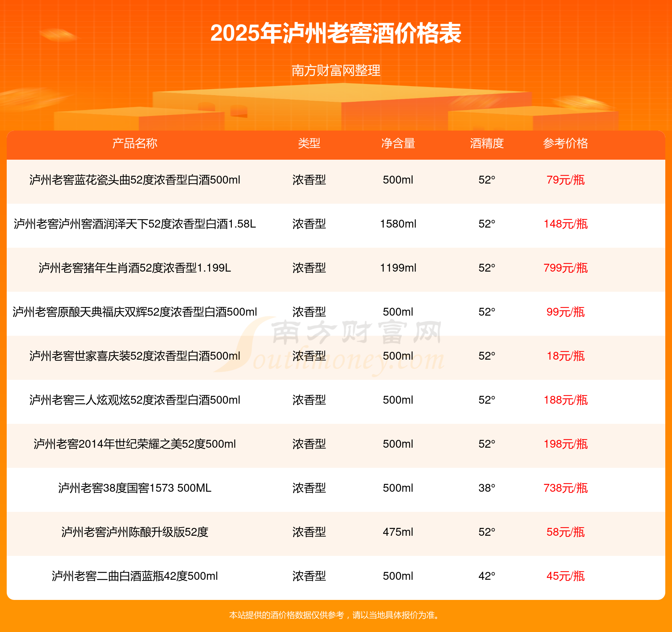Image resolution: width=672 pixels, height=632 pixels.
Task: Select 浓香型 in the 泸州陈酿升级版 row
Action: 309,532
